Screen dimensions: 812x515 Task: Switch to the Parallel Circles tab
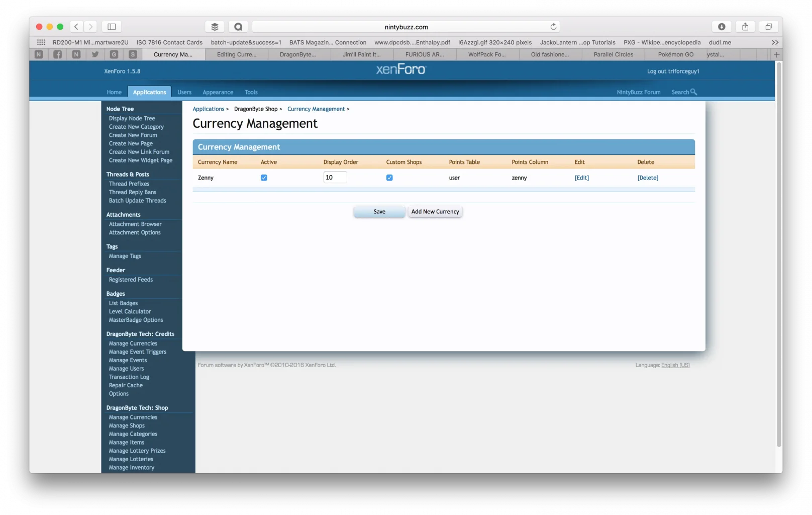click(614, 54)
